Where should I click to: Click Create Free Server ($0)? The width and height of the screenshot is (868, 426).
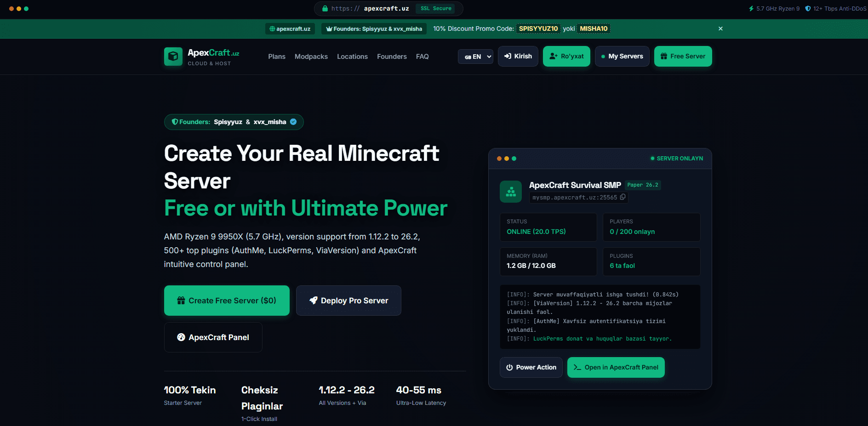pyautogui.click(x=227, y=301)
